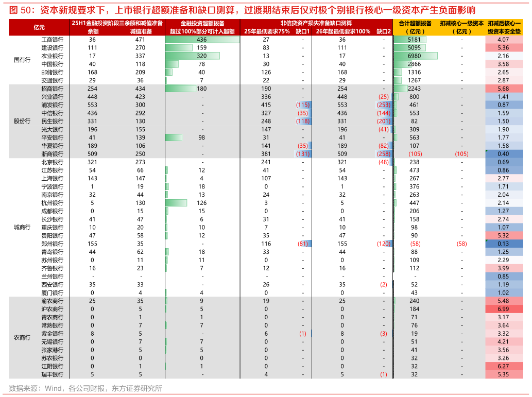Click the 扣减核心一级资本 column header
This screenshot has width=532, height=397.
(461, 24)
